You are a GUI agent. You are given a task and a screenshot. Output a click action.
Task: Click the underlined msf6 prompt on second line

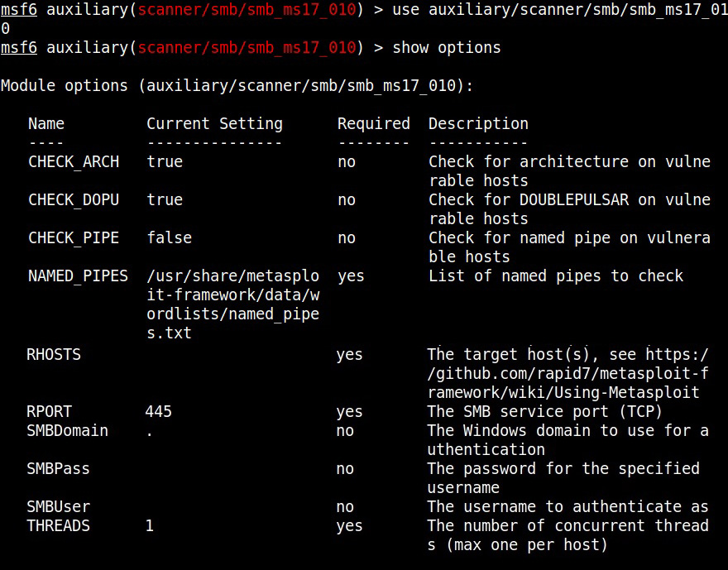(x=19, y=47)
